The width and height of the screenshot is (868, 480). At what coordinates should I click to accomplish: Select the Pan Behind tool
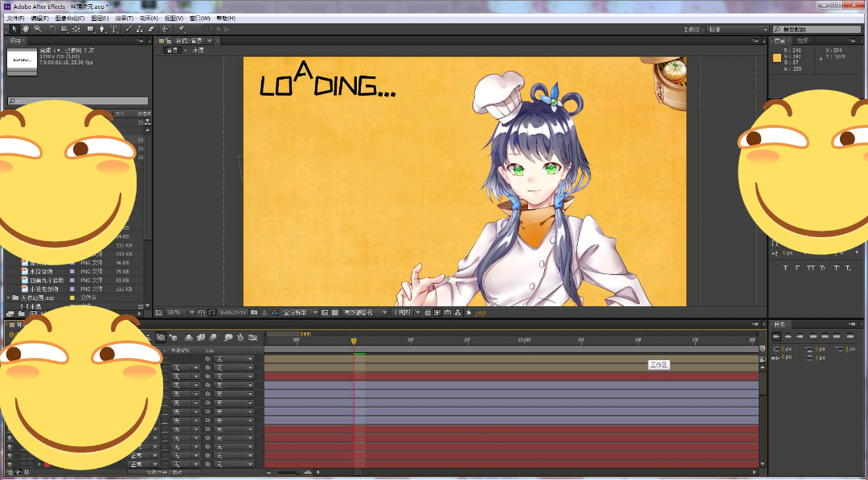(x=76, y=29)
